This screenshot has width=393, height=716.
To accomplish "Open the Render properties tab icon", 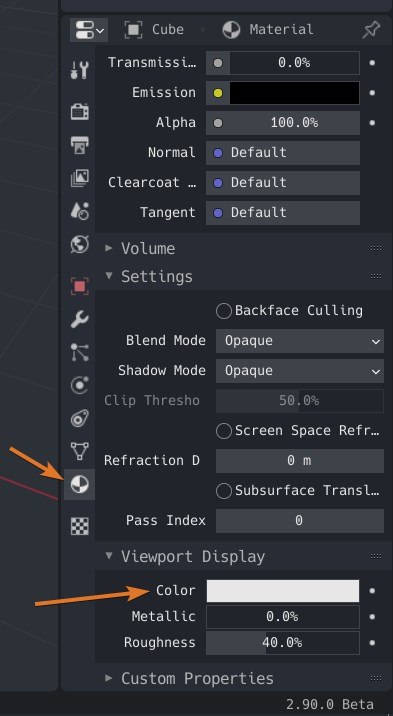I will tap(79, 111).
